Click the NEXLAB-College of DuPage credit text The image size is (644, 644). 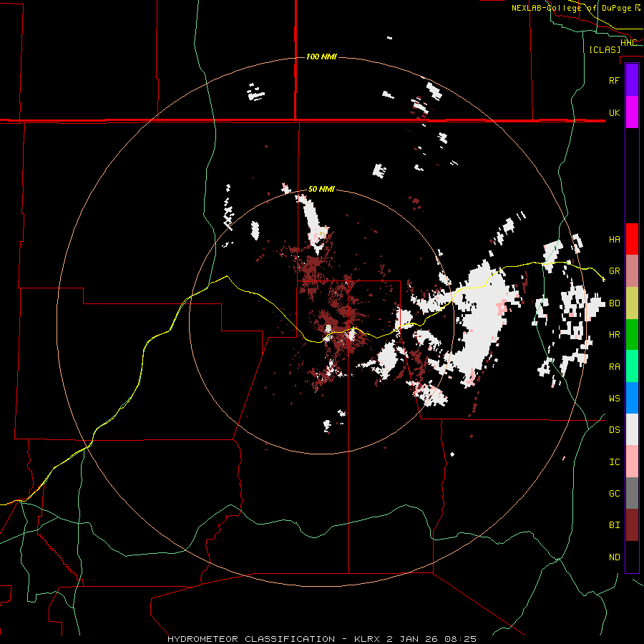click(572, 8)
